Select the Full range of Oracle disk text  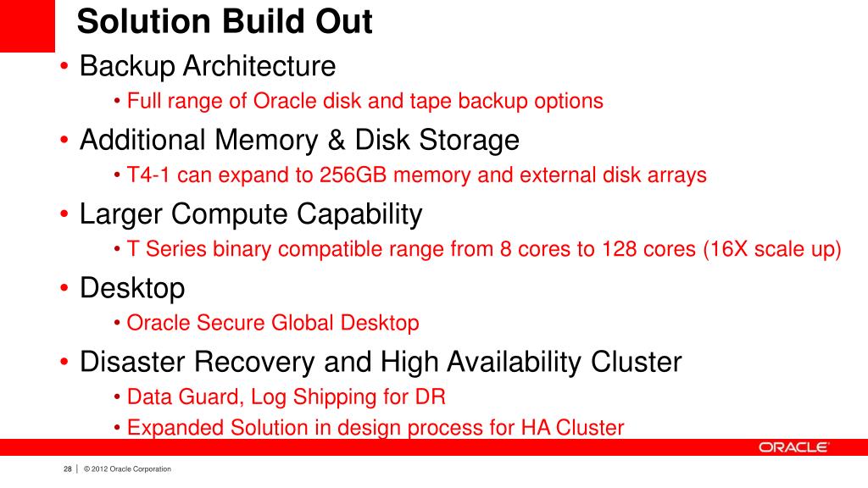click(x=364, y=102)
